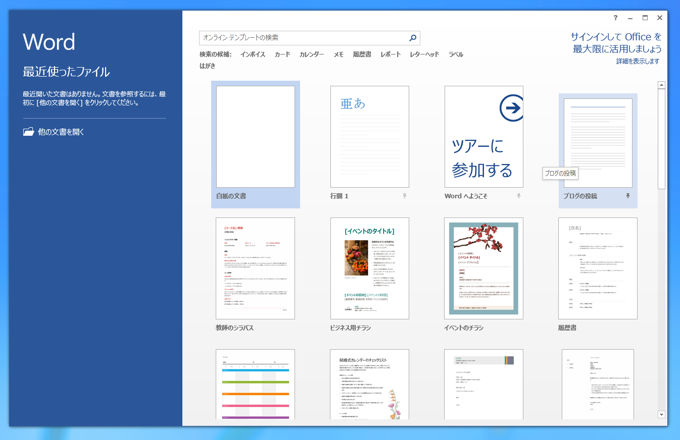Maximize the Word window

[x=645, y=18]
